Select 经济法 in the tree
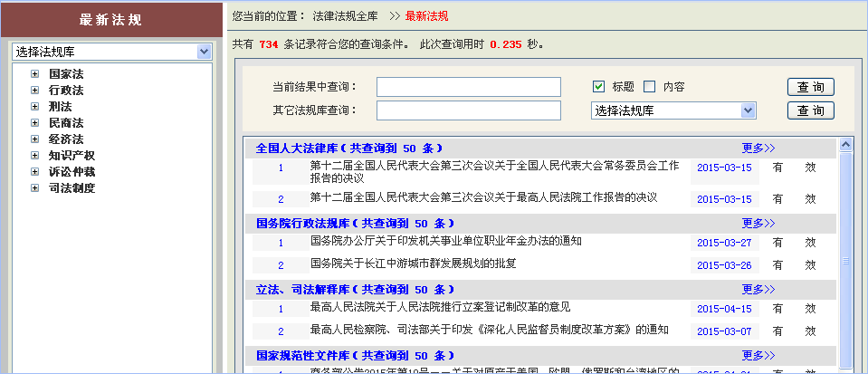 pyautogui.click(x=66, y=139)
